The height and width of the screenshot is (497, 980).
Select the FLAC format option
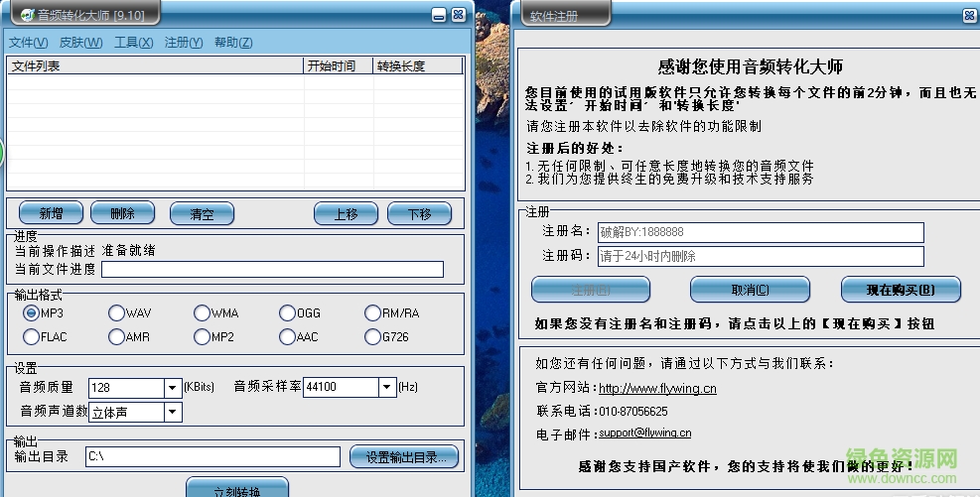pyautogui.click(x=31, y=337)
